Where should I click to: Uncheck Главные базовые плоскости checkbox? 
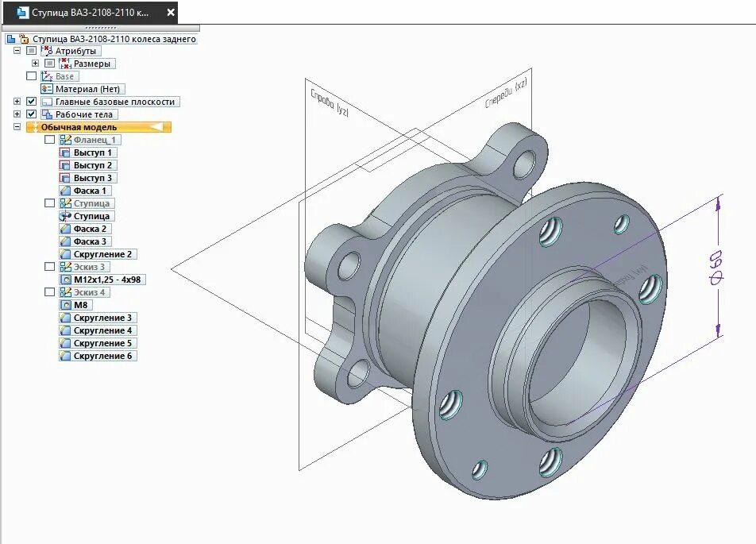(x=31, y=102)
